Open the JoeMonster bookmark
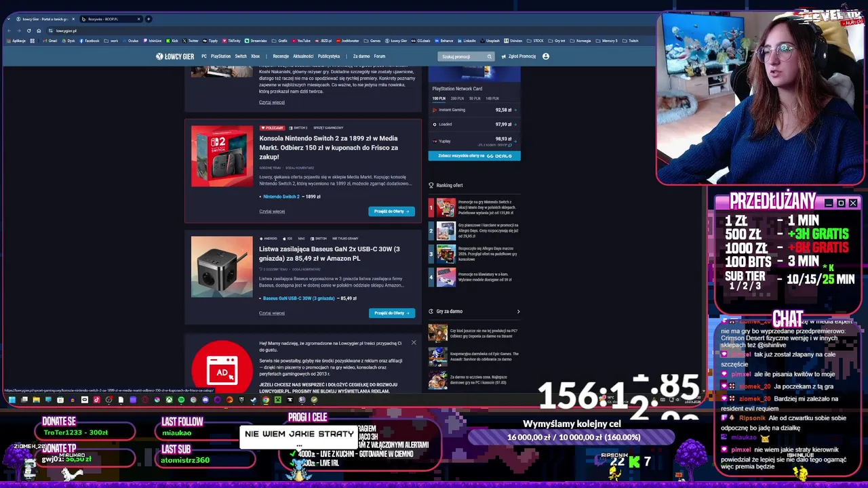 point(348,41)
